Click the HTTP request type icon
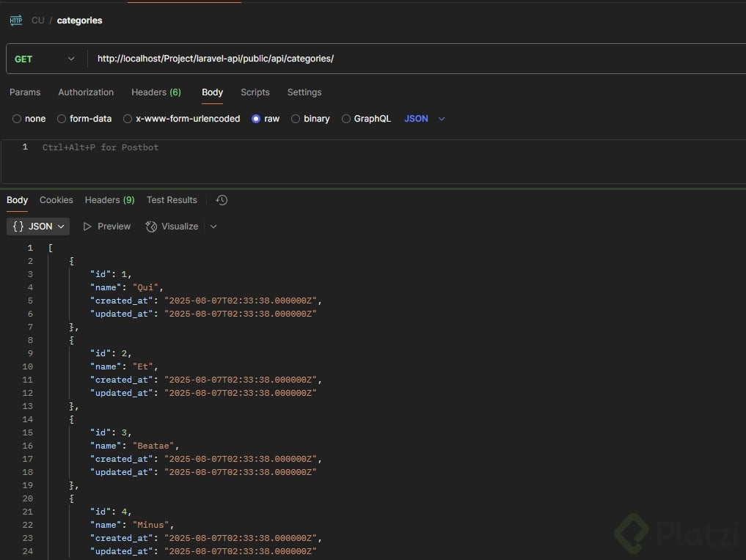The image size is (746, 560). click(x=16, y=21)
